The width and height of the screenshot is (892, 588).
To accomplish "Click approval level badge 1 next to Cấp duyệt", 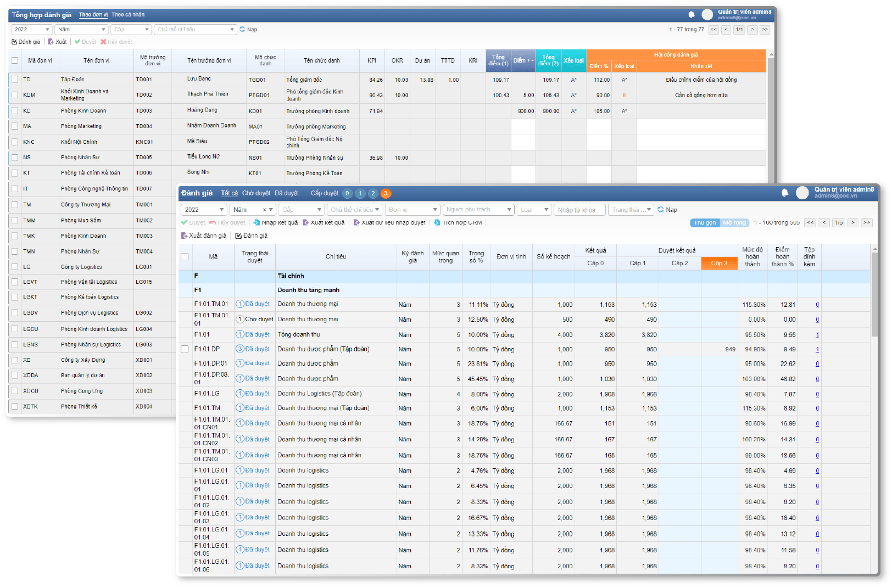I will [360, 193].
